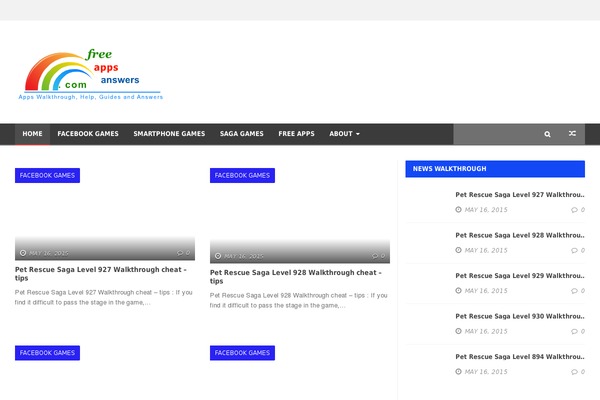The height and width of the screenshot is (400, 600).
Task: Click clock icon under sidebar Level 930
Action: click(x=458, y=331)
